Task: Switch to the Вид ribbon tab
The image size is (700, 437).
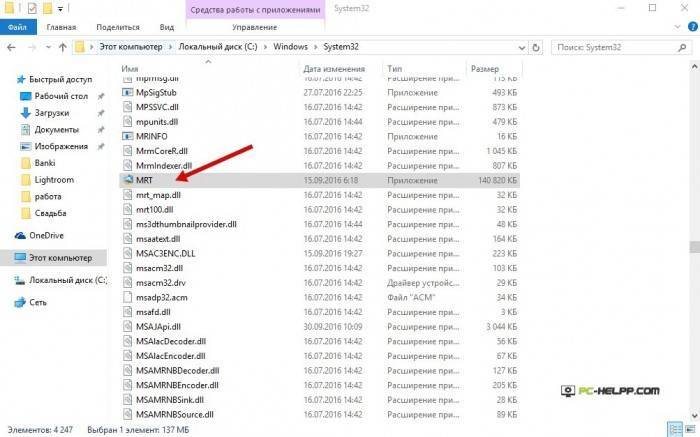Action: [x=167, y=27]
